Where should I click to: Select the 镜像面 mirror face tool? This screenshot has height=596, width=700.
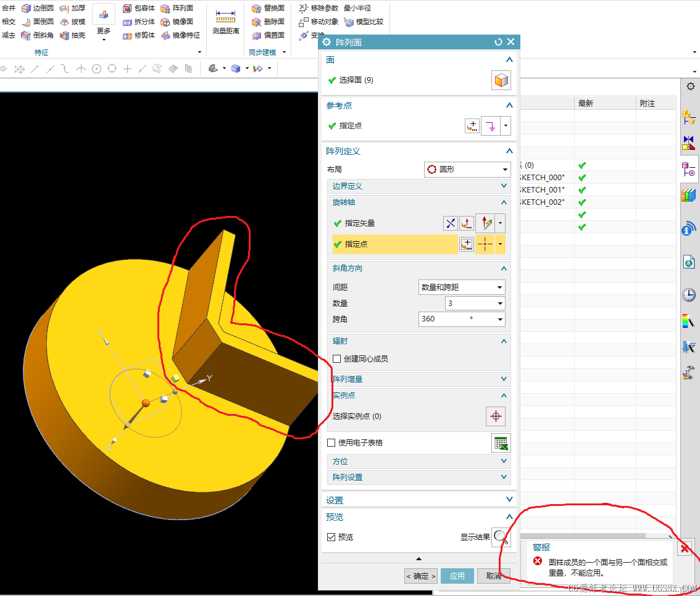177,22
